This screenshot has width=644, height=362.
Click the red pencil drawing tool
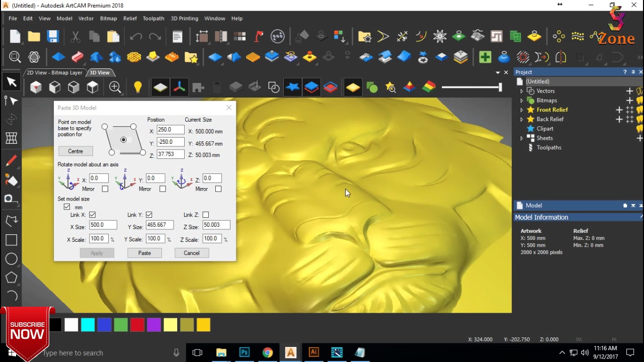click(11, 161)
